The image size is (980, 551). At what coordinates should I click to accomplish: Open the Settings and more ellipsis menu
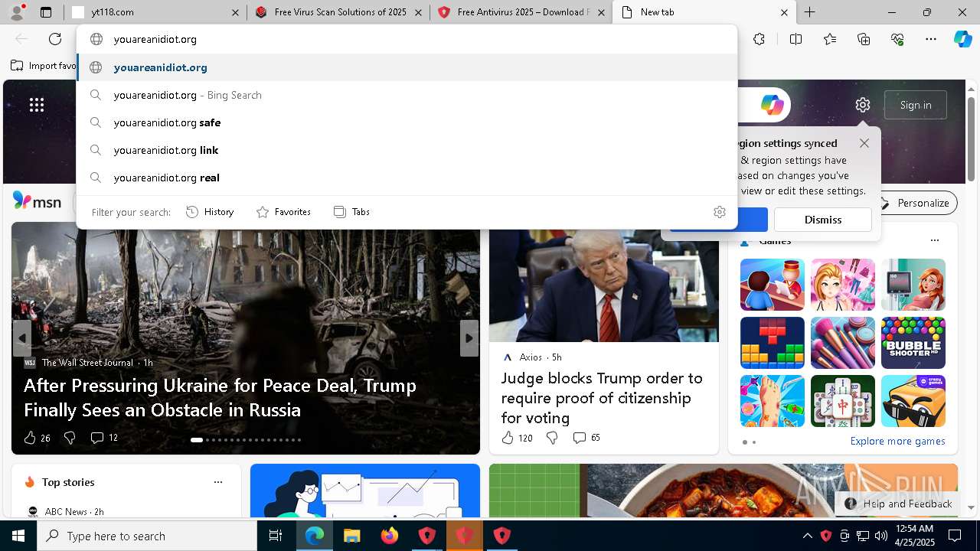click(931, 39)
